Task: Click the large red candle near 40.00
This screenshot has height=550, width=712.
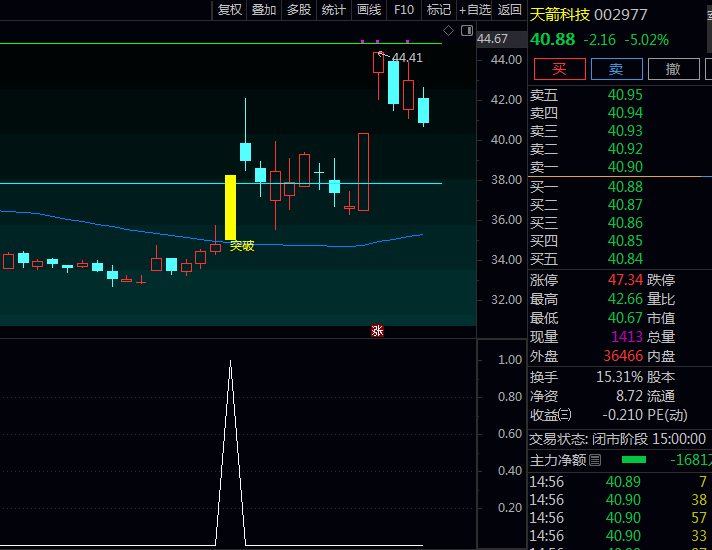Action: coord(363,172)
